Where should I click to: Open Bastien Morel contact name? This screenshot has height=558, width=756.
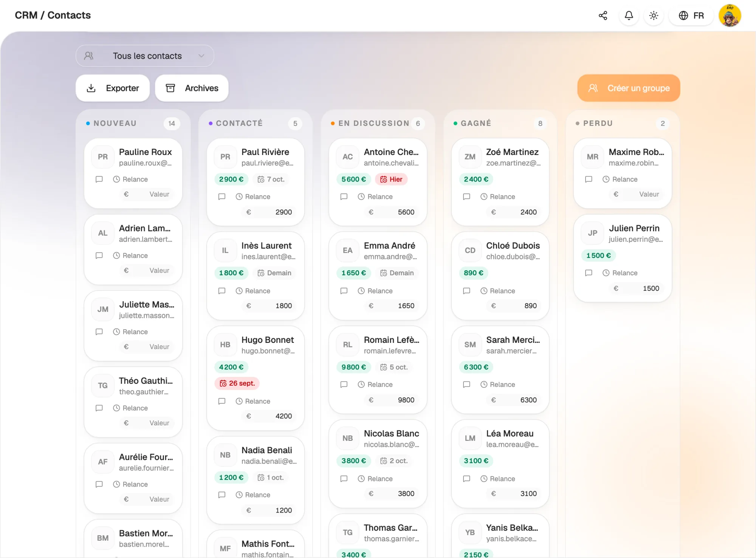tap(146, 533)
